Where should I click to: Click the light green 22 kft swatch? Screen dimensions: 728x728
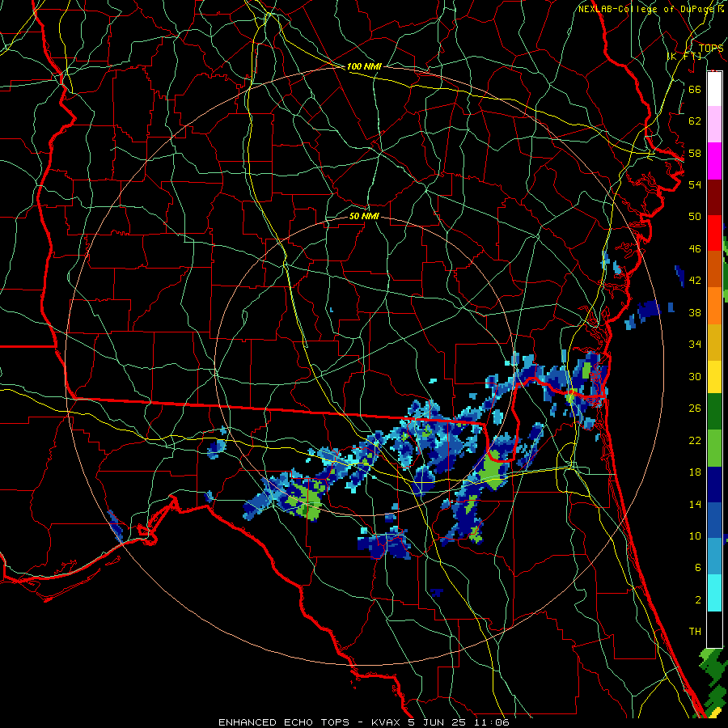(714, 448)
